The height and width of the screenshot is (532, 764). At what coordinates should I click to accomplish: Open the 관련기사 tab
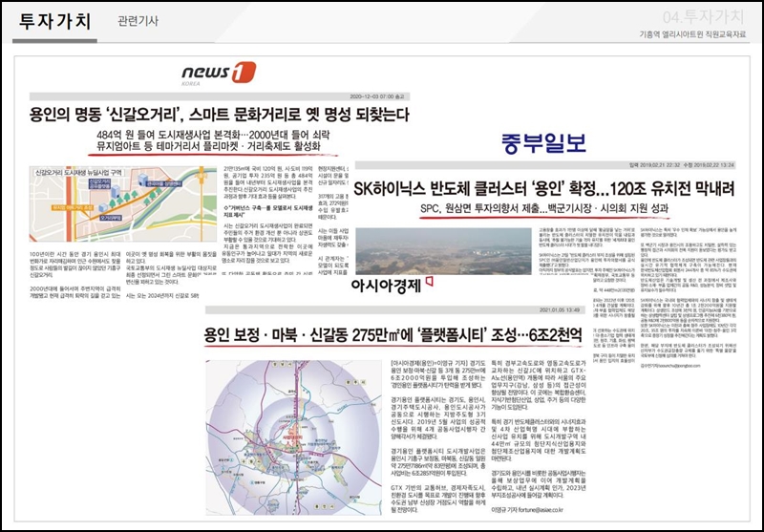(x=138, y=21)
